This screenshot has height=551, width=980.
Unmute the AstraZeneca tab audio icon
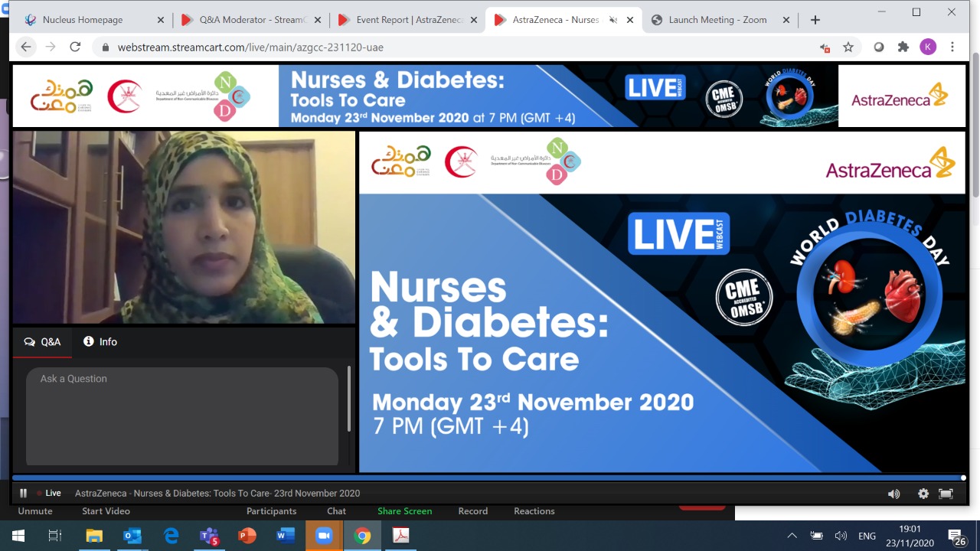tap(612, 20)
